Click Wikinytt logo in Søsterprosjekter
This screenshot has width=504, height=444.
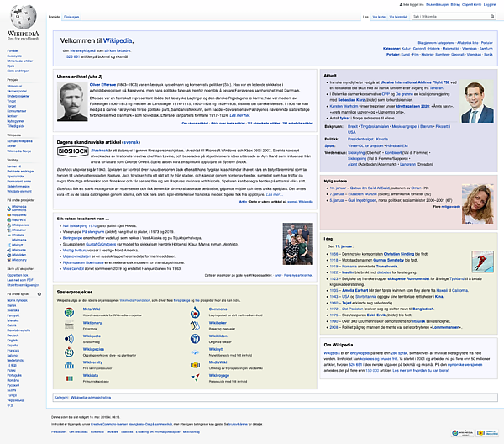tap(195, 352)
